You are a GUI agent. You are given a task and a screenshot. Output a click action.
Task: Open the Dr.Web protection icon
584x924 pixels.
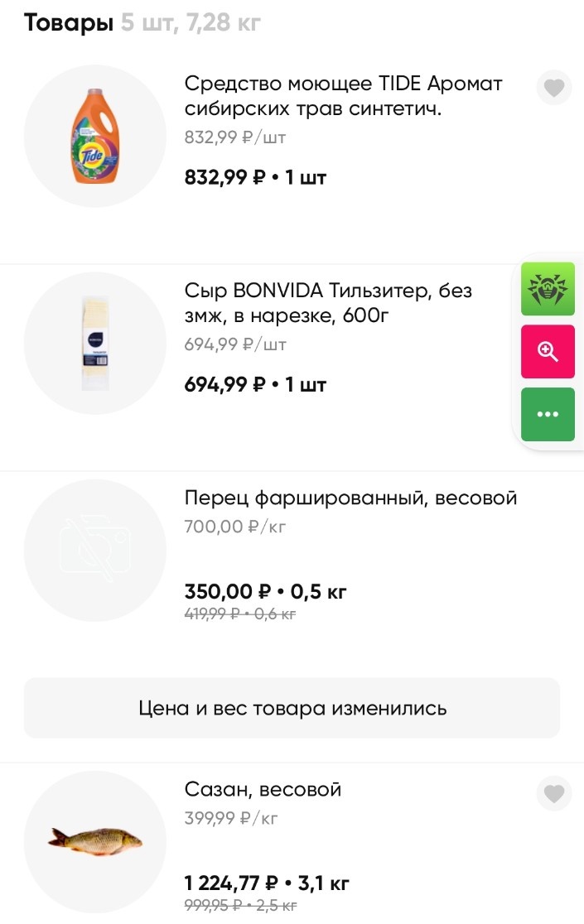(548, 289)
